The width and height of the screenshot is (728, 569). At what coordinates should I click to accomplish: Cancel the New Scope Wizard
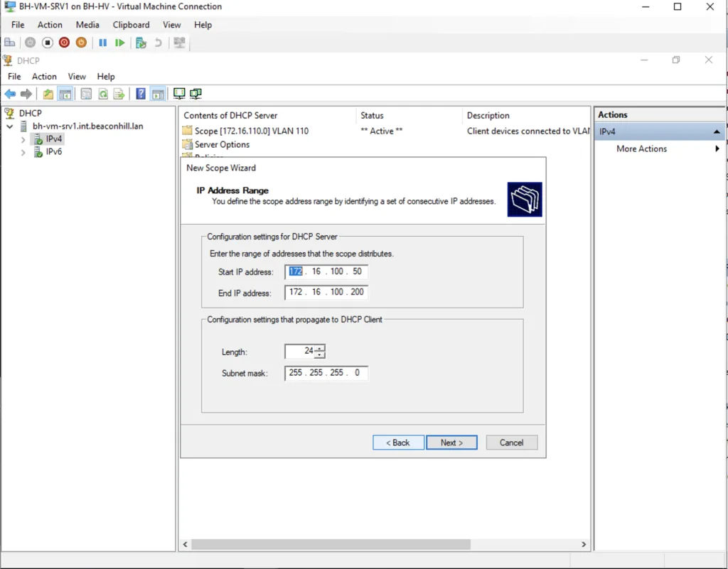click(512, 443)
